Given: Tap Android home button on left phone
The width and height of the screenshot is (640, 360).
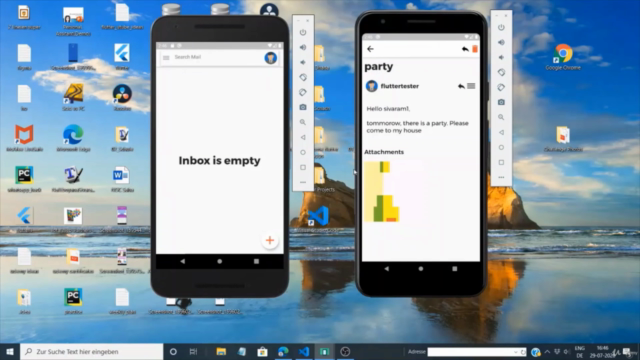Looking at the screenshot, I should 220,261.
